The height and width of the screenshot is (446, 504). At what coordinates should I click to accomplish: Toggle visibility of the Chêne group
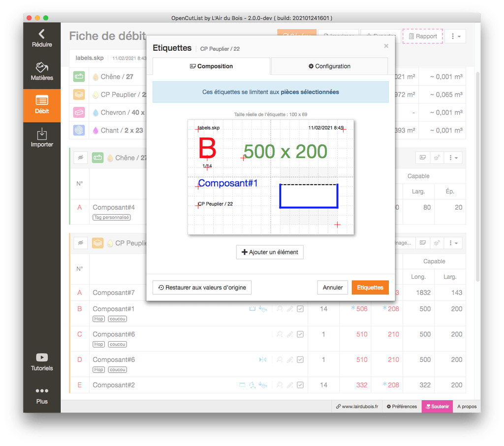click(81, 158)
